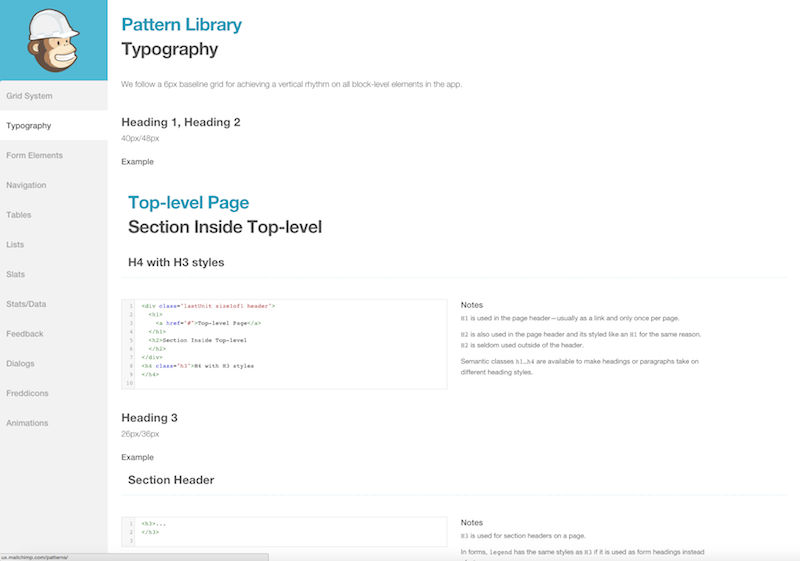The image size is (800, 561).
Task: Click the Notes label under Heading 3
Action: coord(471,523)
